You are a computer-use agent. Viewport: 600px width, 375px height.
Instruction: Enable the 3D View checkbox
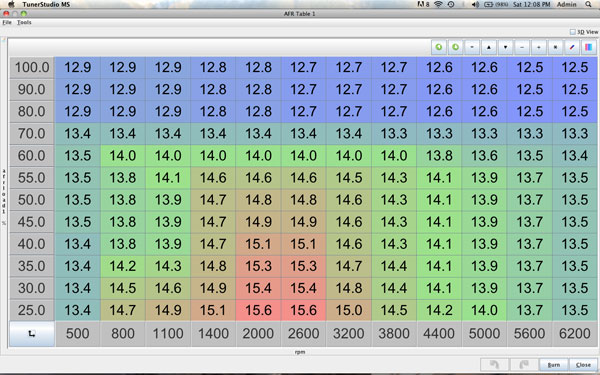tap(572, 32)
